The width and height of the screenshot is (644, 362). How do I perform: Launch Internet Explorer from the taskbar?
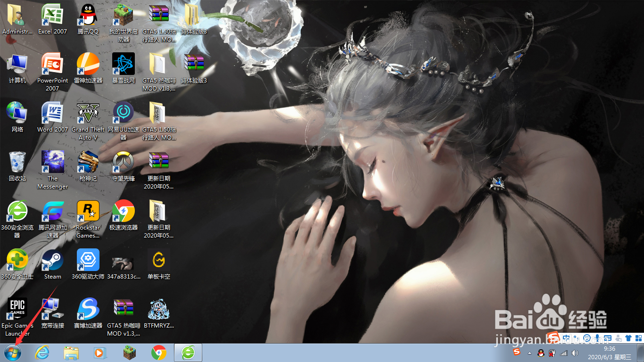(42, 353)
